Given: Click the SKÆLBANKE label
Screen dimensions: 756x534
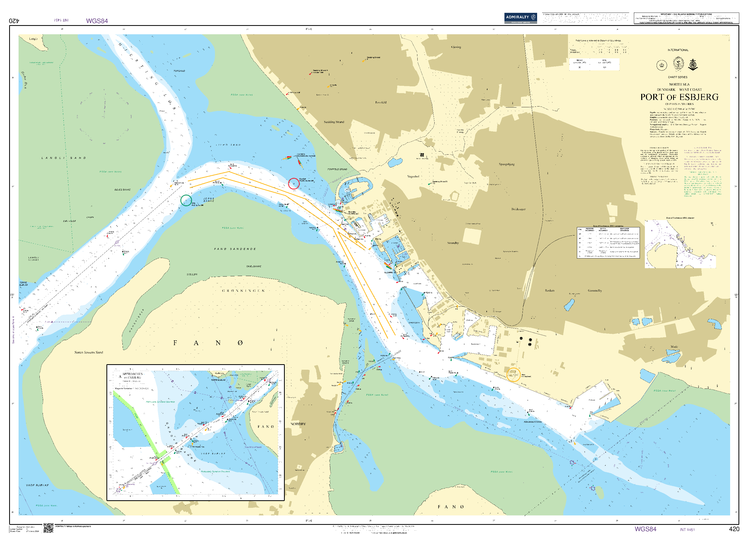Looking at the screenshot, I should pos(254,266).
